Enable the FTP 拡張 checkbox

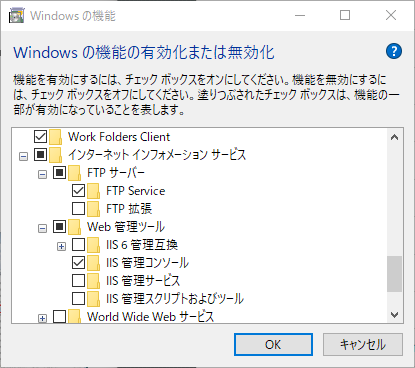(78, 209)
